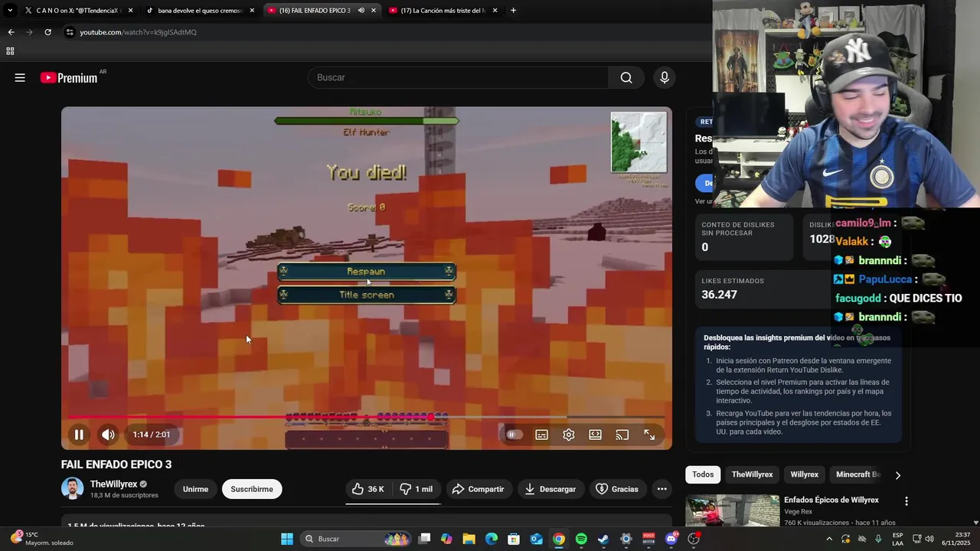Send a Gracias super thanks
The image size is (980, 551).
[616, 489]
